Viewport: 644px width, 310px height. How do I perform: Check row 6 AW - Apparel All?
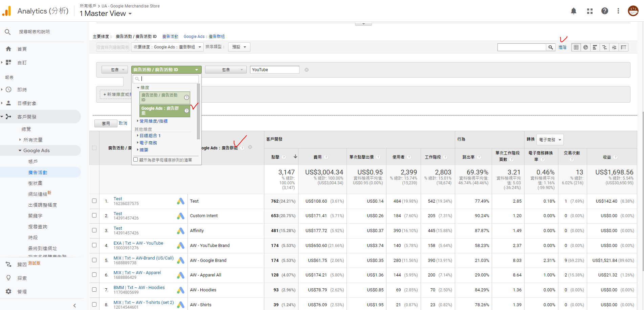[94, 274]
